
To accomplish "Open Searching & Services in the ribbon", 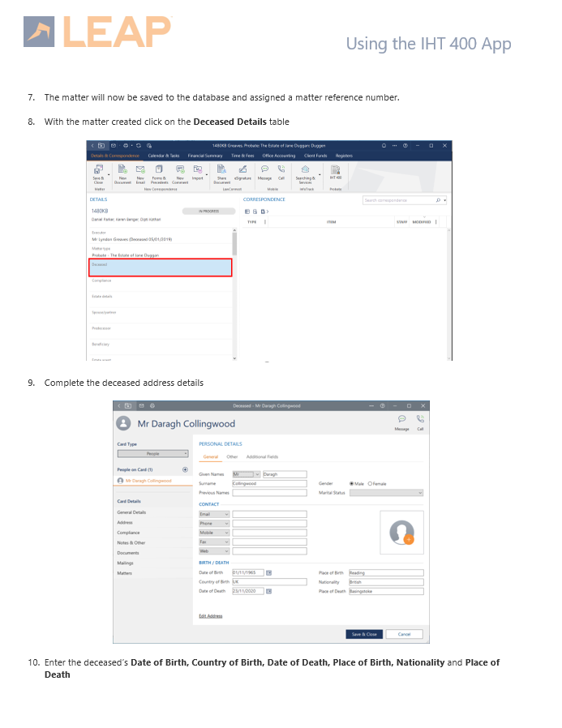I will click(x=305, y=170).
